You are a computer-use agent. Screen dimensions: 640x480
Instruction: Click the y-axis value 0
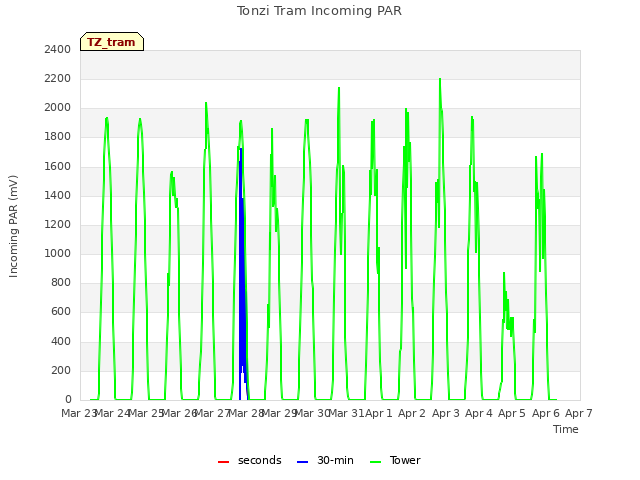68,400
